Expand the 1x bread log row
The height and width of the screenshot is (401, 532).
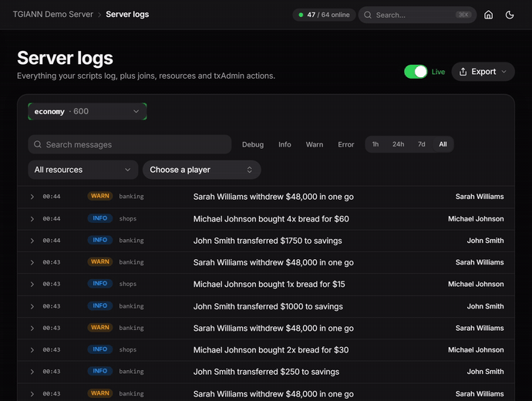click(32, 284)
